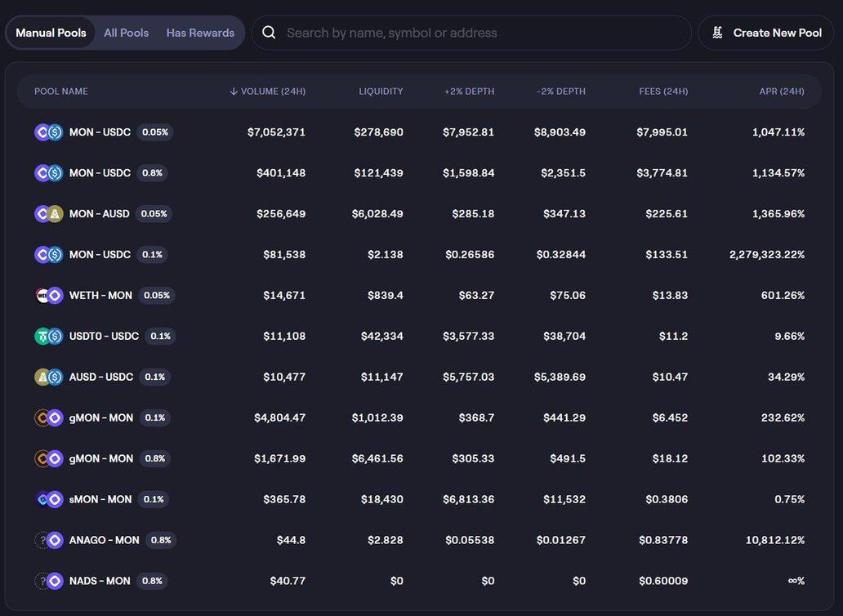Click the WETH - MON token pair icon
843x616 pixels.
click(48, 295)
